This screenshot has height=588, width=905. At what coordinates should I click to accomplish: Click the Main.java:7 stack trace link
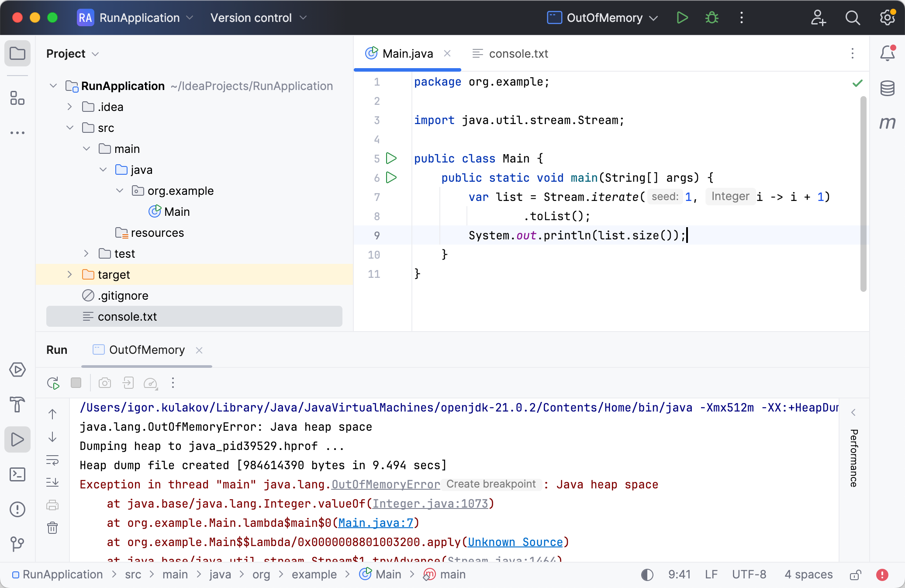[376, 523]
